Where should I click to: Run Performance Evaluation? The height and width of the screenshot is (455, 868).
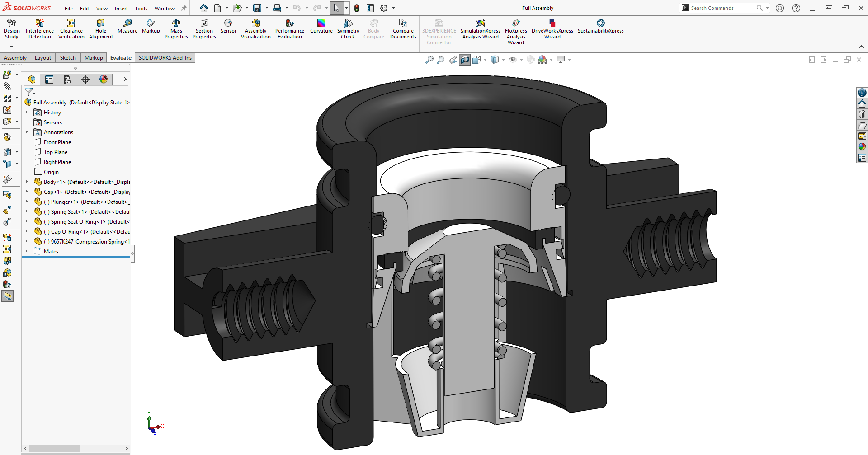[x=290, y=29]
